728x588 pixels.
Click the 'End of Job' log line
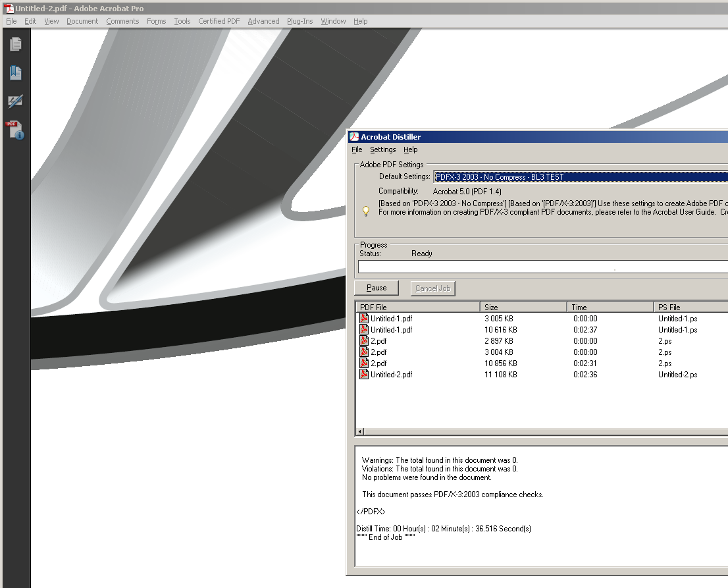386,537
